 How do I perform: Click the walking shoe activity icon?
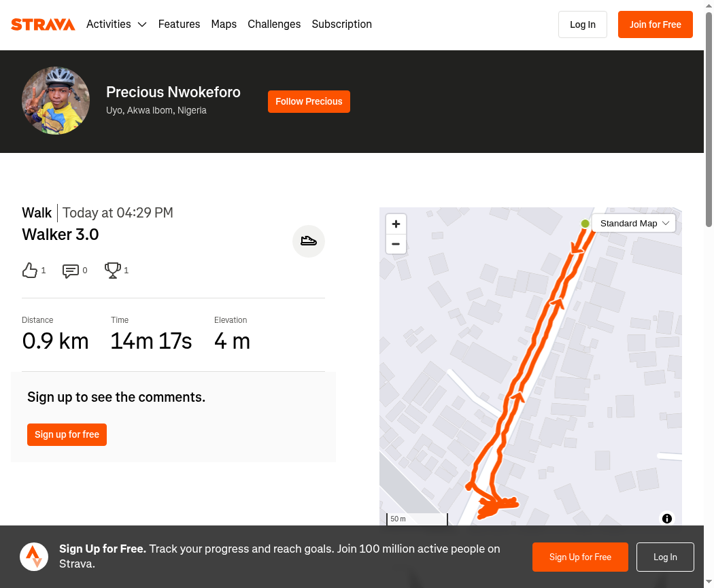coord(309,241)
